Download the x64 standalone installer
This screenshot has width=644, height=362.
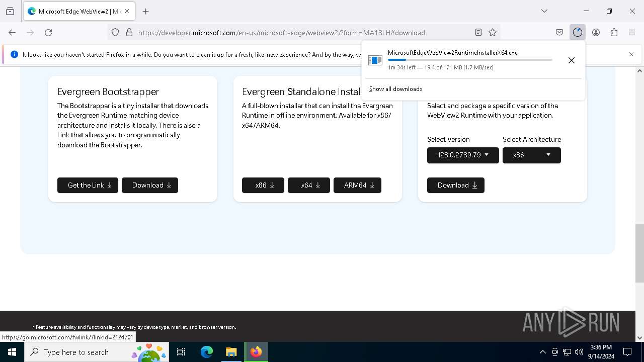pos(309,185)
